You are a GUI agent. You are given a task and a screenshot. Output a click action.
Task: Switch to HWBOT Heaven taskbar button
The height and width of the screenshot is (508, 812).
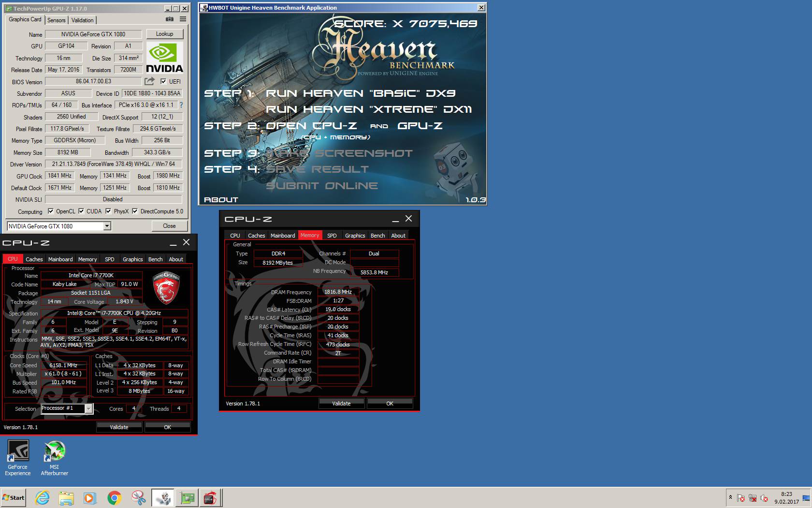(163, 498)
